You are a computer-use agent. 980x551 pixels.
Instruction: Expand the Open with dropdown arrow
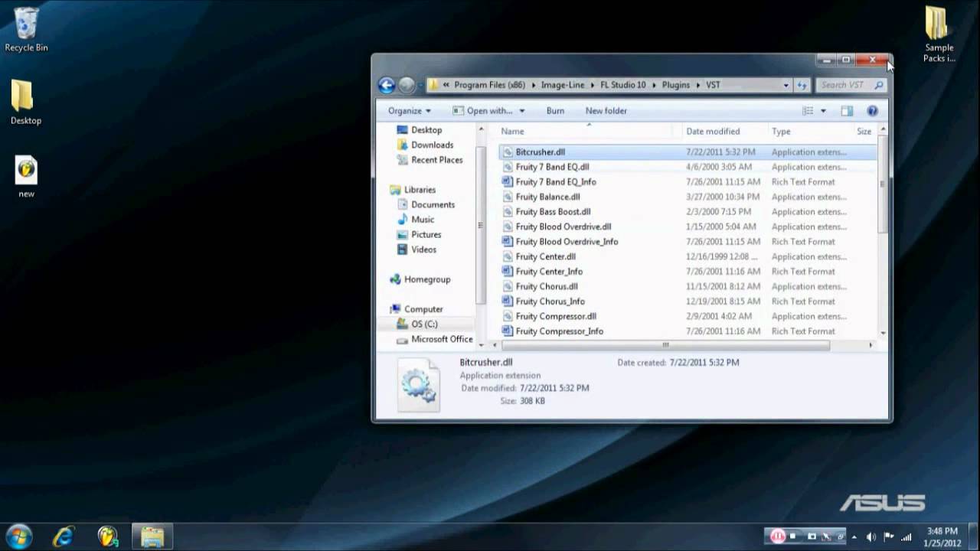coord(522,111)
